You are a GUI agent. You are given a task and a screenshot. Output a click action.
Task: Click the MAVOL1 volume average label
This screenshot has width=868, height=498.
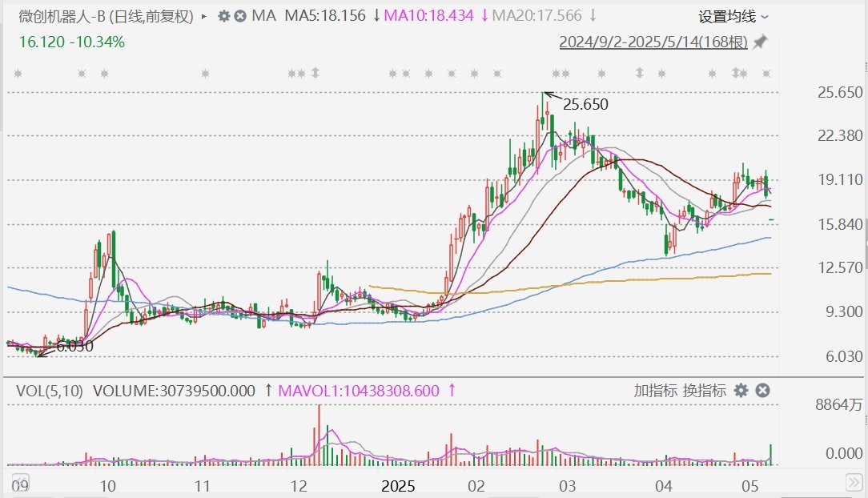pyautogui.click(x=359, y=392)
